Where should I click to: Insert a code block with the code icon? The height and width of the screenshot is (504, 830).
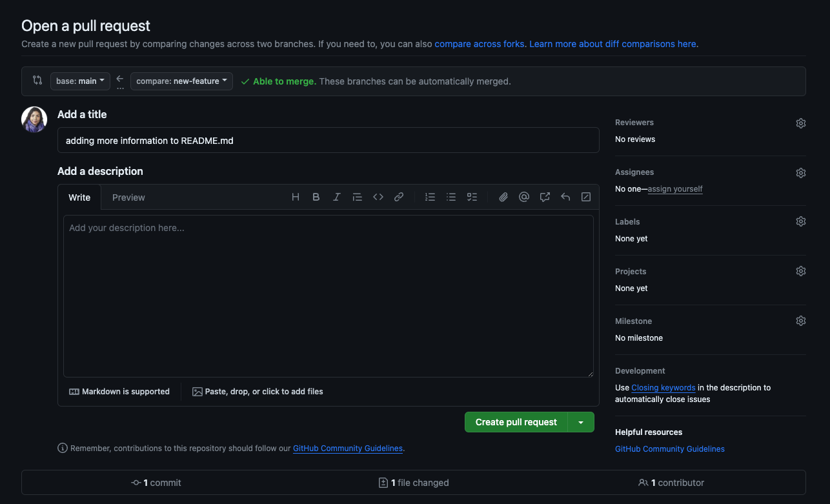378,197
